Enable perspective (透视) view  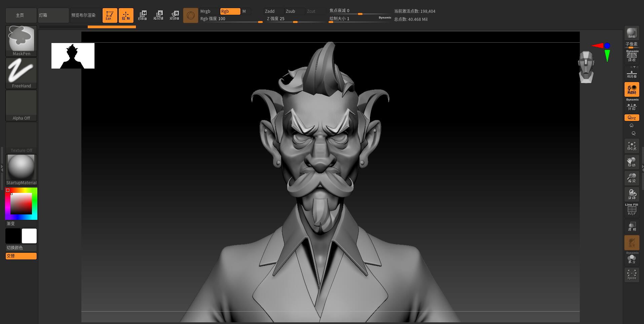click(x=632, y=56)
